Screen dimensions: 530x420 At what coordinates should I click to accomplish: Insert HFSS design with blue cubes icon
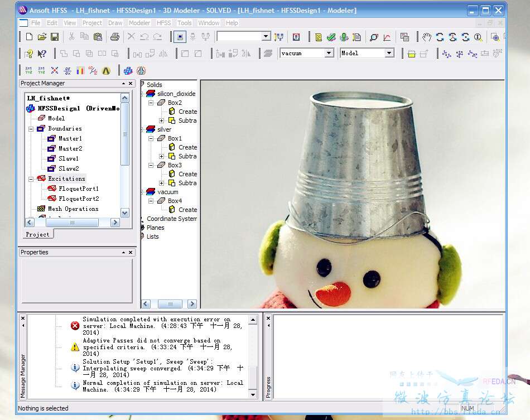pos(128,70)
